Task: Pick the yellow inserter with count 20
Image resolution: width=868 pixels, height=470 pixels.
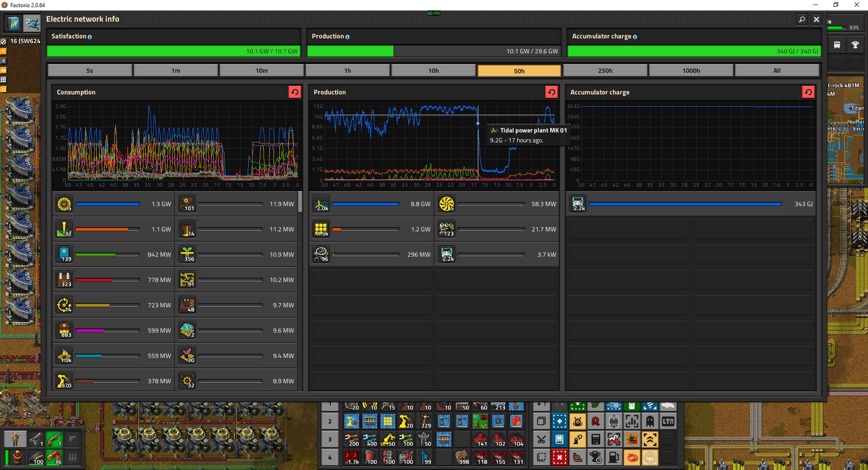Action: tap(406, 421)
